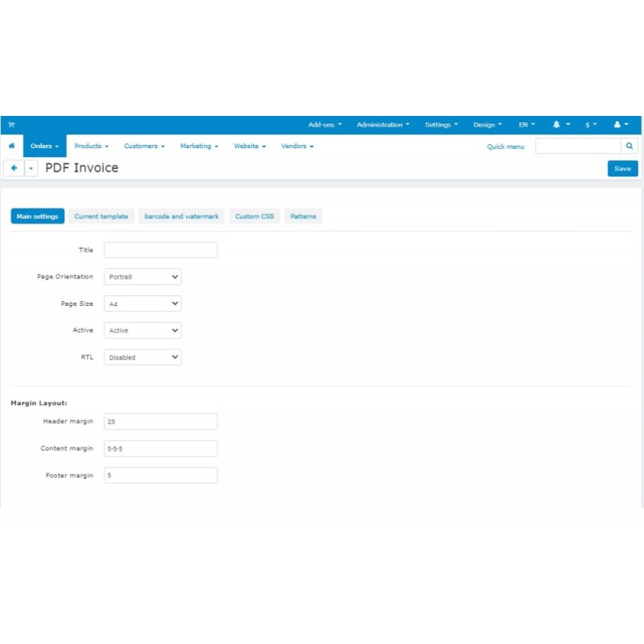Image resolution: width=644 pixels, height=644 pixels.
Task: Open the user account icon menu
Action: click(618, 125)
